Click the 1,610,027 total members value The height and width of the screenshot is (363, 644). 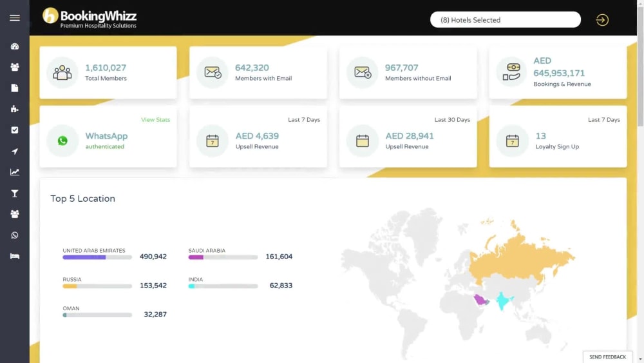pyautogui.click(x=106, y=68)
